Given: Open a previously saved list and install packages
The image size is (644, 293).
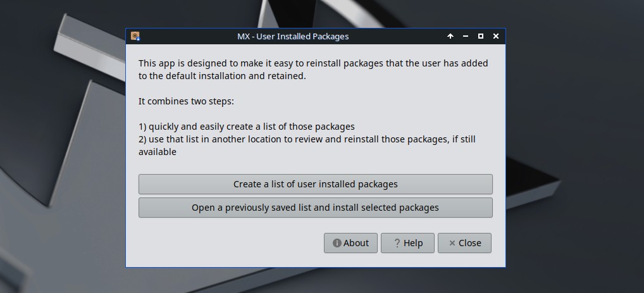Looking at the screenshot, I should click(x=316, y=208).
